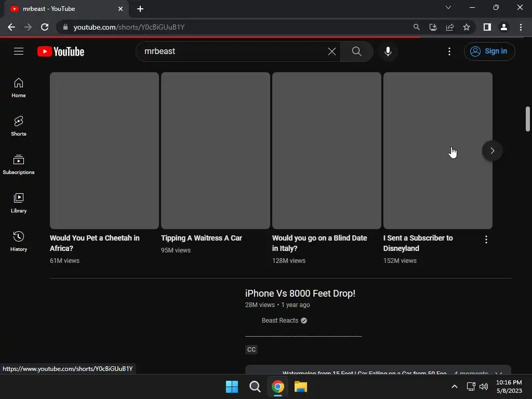Open History in sidebar
532x399 pixels.
coord(19,241)
